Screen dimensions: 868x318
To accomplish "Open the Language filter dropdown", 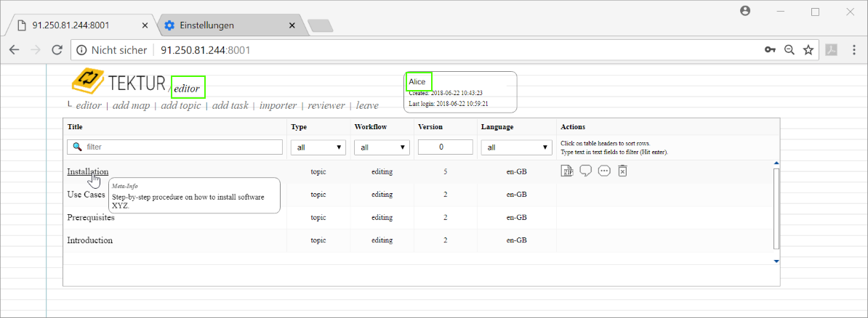I will 516,147.
